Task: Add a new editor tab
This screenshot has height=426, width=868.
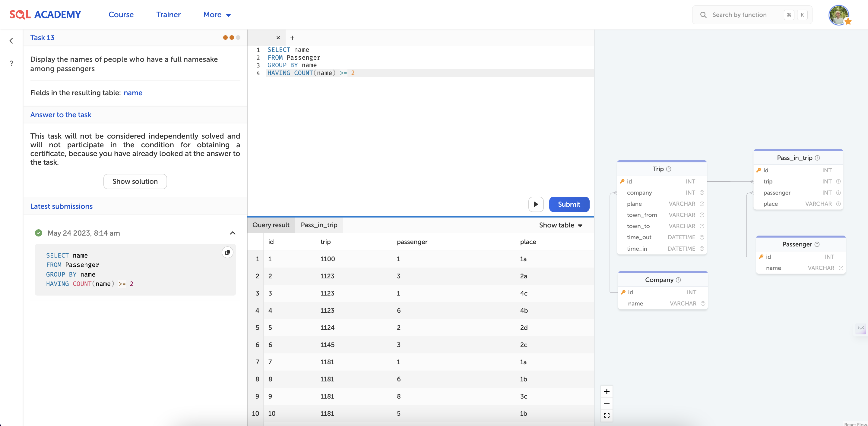Action: coord(292,38)
